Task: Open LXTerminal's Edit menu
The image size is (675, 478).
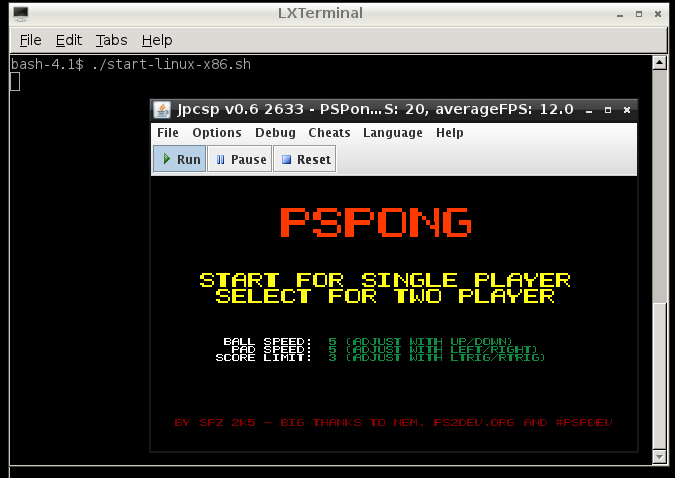Action: click(69, 40)
